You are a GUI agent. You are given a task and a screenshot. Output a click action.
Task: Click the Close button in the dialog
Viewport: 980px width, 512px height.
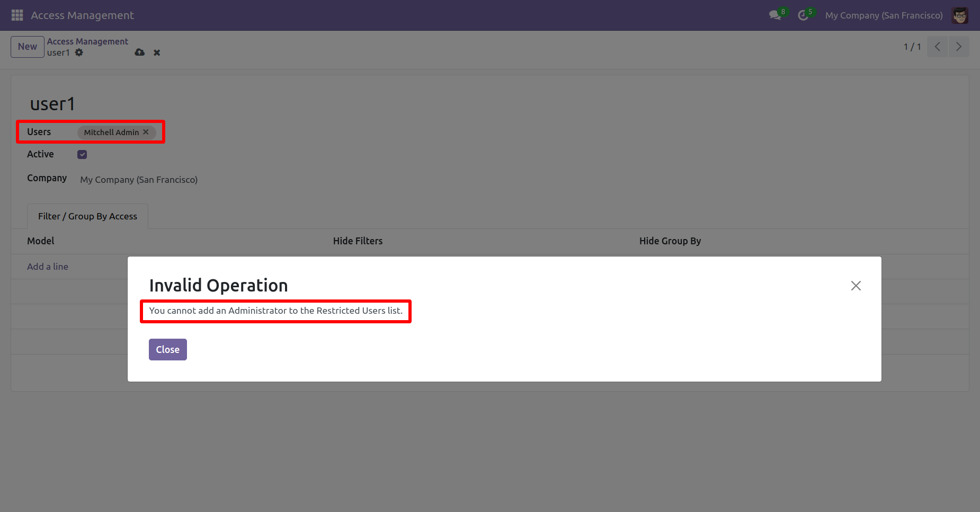(x=168, y=350)
